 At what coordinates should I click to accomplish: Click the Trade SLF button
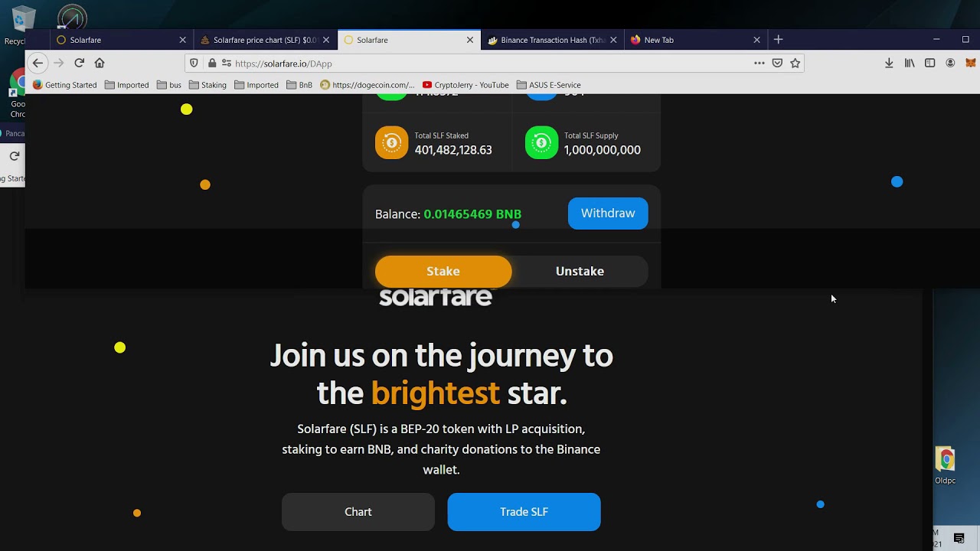pyautogui.click(x=524, y=512)
